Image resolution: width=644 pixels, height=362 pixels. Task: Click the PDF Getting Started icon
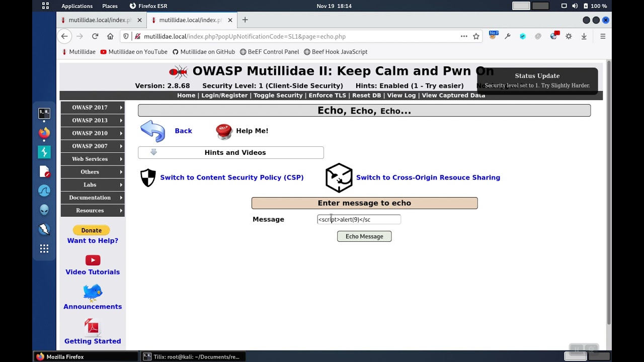pos(93,327)
